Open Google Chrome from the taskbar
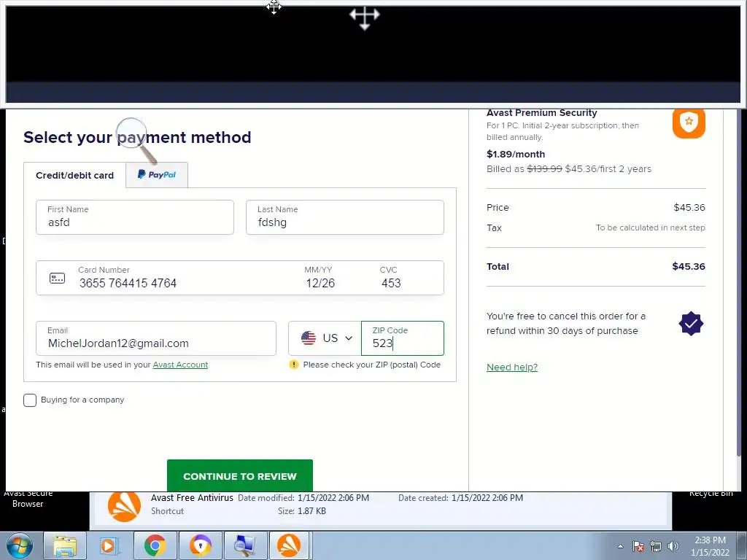This screenshot has width=747, height=560. 155,545
